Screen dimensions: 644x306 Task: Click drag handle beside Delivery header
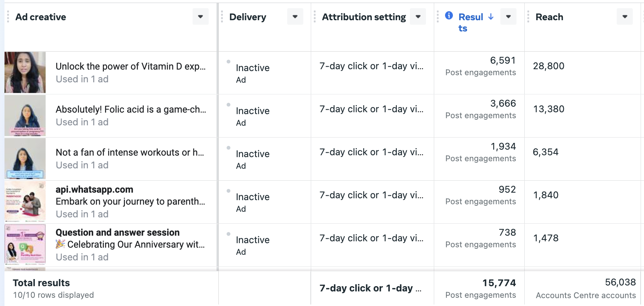click(222, 17)
